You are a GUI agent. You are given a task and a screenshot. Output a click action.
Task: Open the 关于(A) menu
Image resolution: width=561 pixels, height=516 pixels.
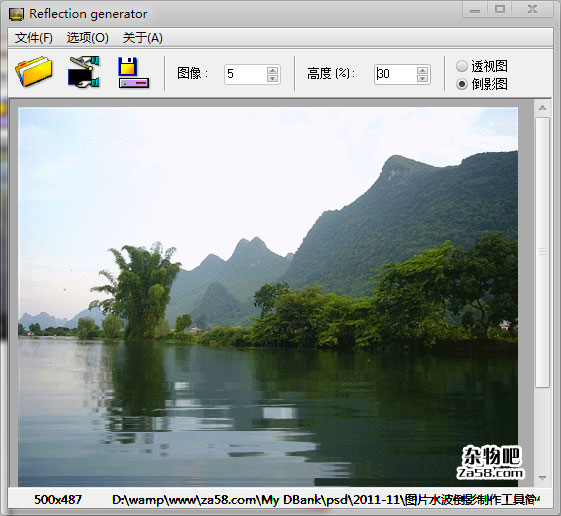tap(142, 38)
